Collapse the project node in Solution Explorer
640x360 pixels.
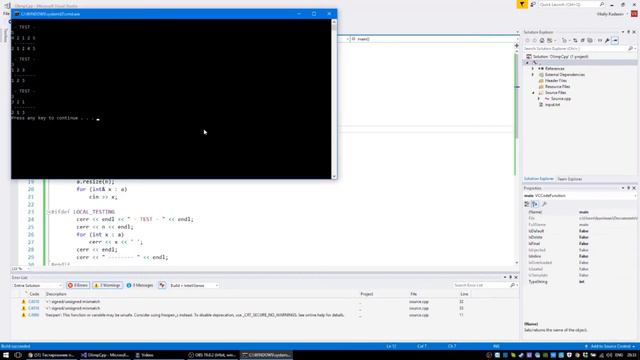pyautogui.click(x=527, y=62)
